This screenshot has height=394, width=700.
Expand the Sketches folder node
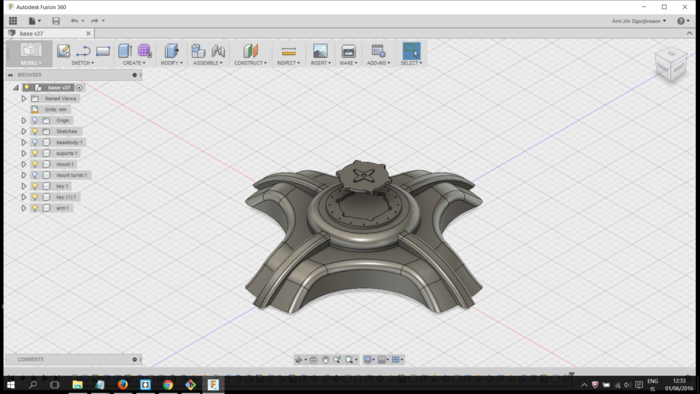(x=24, y=131)
